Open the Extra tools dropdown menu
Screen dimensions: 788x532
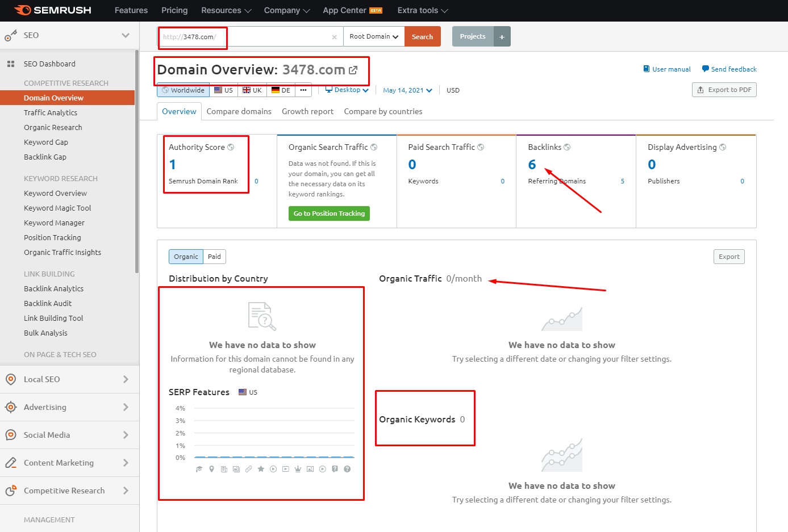tap(423, 10)
